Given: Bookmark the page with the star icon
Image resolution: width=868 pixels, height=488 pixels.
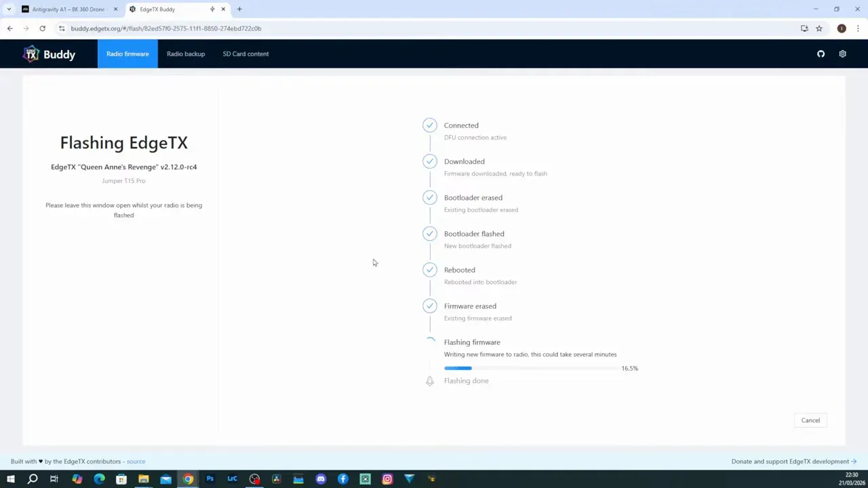Looking at the screenshot, I should [819, 28].
